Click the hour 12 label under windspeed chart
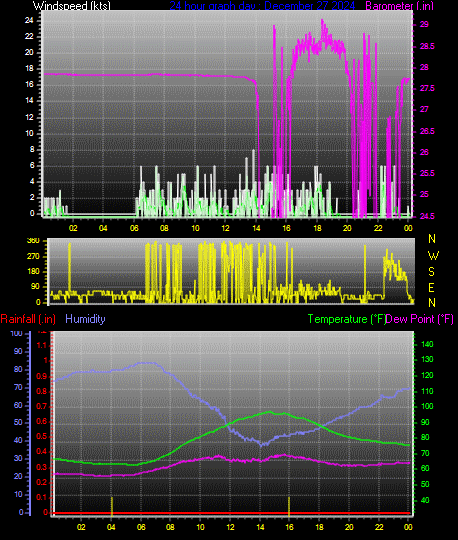The width and height of the screenshot is (458, 540). [x=225, y=228]
